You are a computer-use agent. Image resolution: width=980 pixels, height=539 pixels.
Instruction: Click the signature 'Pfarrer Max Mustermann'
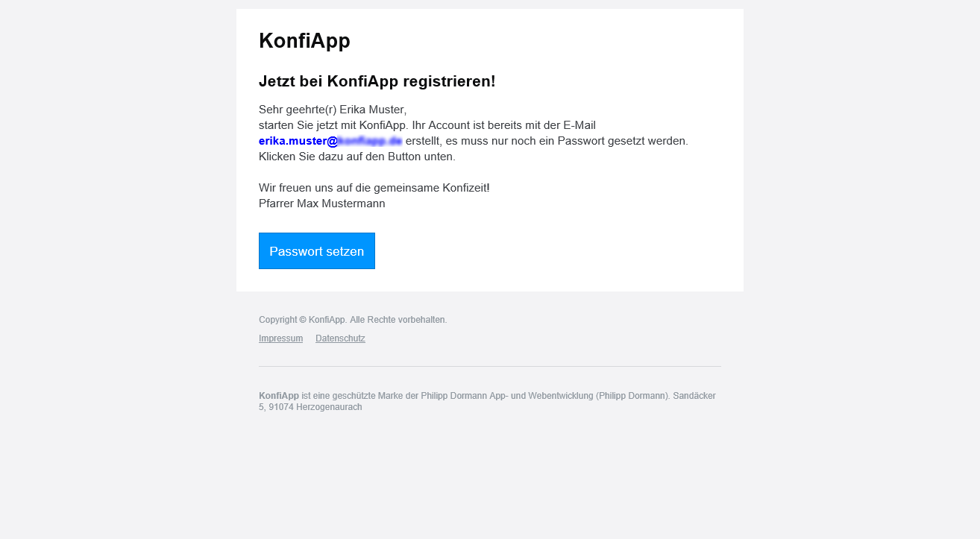point(321,203)
